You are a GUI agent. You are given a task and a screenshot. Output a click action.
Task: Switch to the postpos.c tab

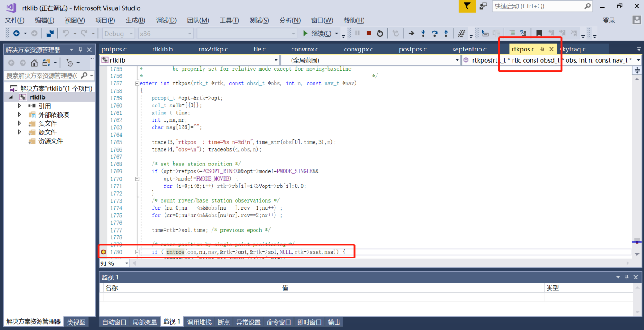pyautogui.click(x=412, y=49)
